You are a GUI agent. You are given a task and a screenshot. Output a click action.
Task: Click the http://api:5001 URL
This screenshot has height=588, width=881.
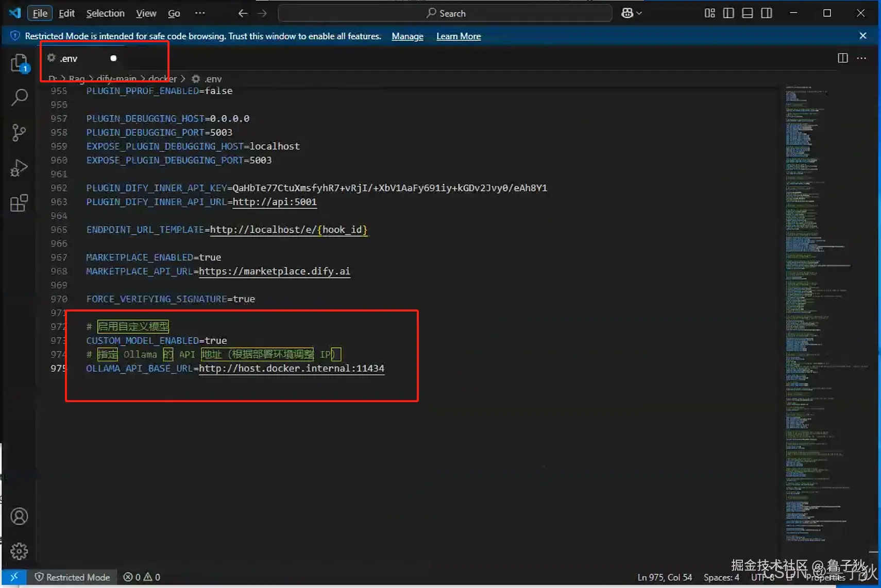click(x=275, y=202)
